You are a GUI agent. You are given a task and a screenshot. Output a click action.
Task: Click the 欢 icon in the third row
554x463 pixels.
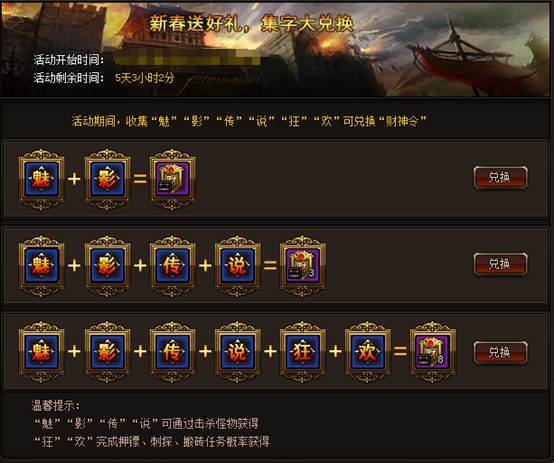click(368, 352)
